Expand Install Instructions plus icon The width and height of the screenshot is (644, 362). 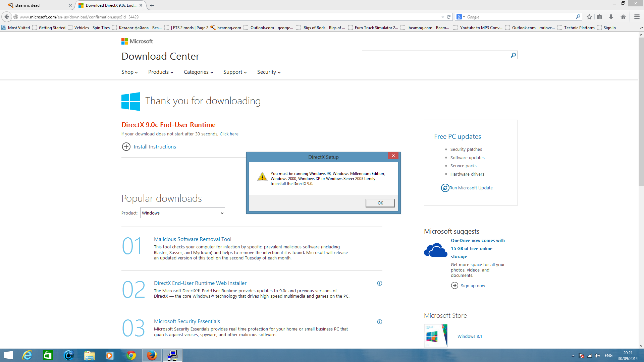(x=126, y=146)
